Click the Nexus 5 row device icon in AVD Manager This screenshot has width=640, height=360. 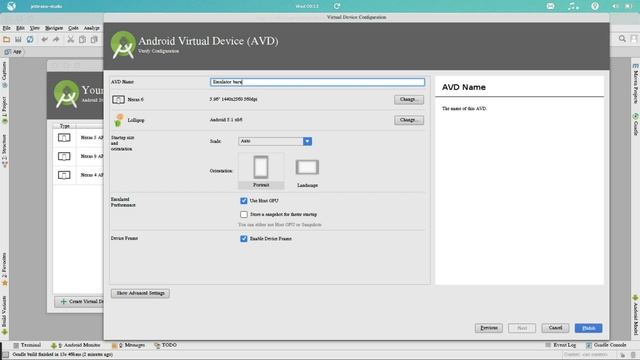[64, 138]
